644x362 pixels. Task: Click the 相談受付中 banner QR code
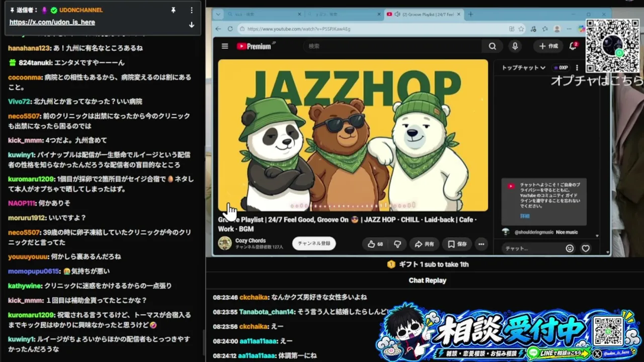[x=608, y=331]
